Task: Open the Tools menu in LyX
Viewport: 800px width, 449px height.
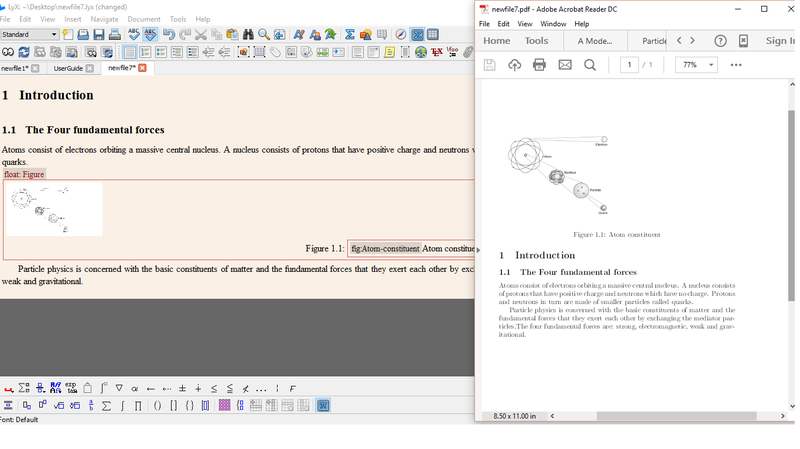Action: (178, 19)
